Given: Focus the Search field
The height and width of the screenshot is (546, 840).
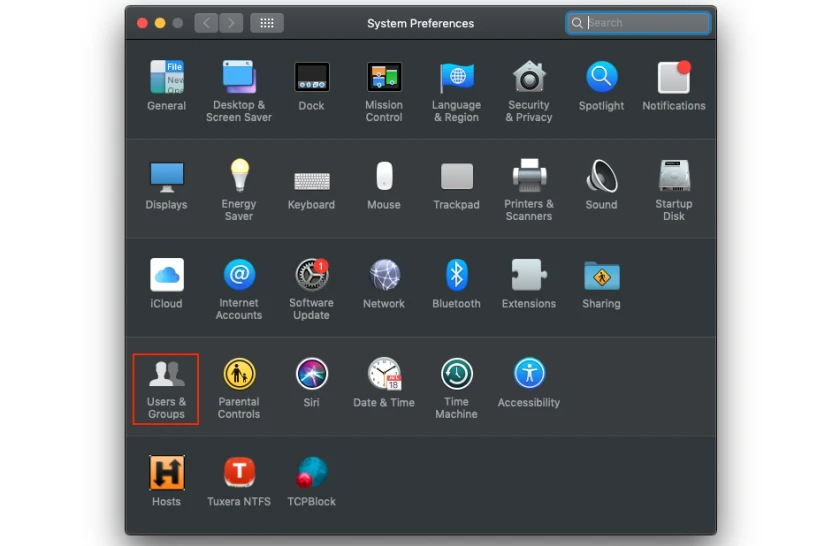Looking at the screenshot, I should (x=638, y=23).
